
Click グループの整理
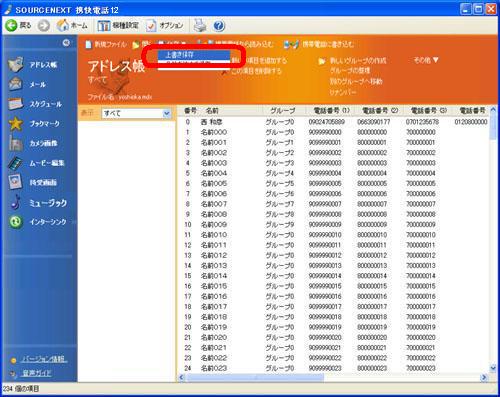click(x=350, y=71)
